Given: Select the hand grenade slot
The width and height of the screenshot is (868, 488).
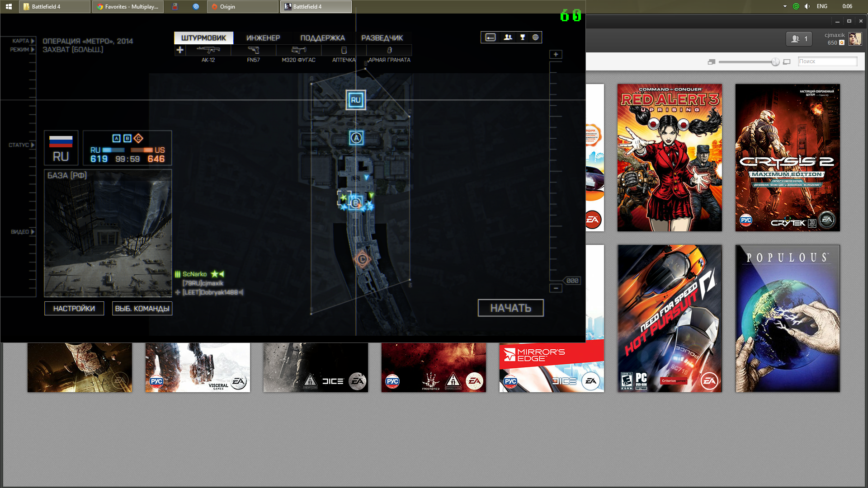Looking at the screenshot, I should [389, 54].
